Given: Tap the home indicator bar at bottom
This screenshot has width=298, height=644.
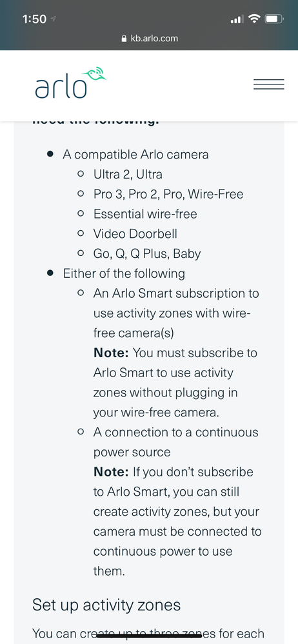Looking at the screenshot, I should [x=149, y=636].
